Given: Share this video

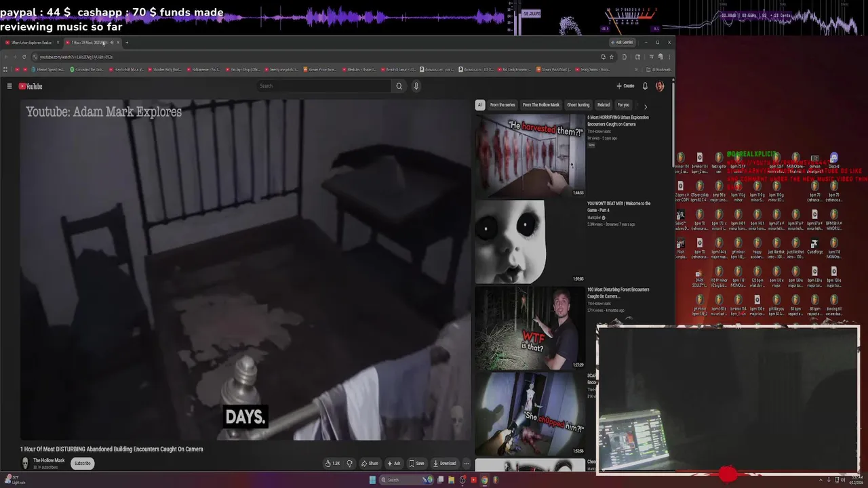Looking at the screenshot, I should pyautogui.click(x=370, y=464).
